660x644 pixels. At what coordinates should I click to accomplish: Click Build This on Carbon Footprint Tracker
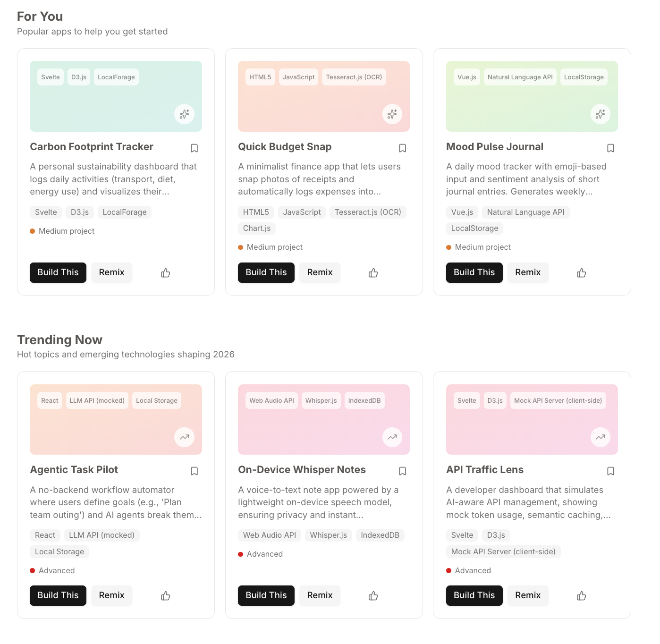pos(58,272)
